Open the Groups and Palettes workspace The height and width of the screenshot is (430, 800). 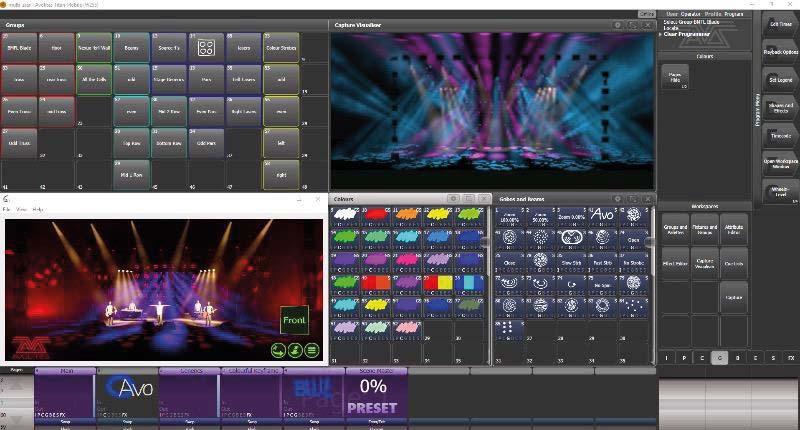click(x=676, y=230)
